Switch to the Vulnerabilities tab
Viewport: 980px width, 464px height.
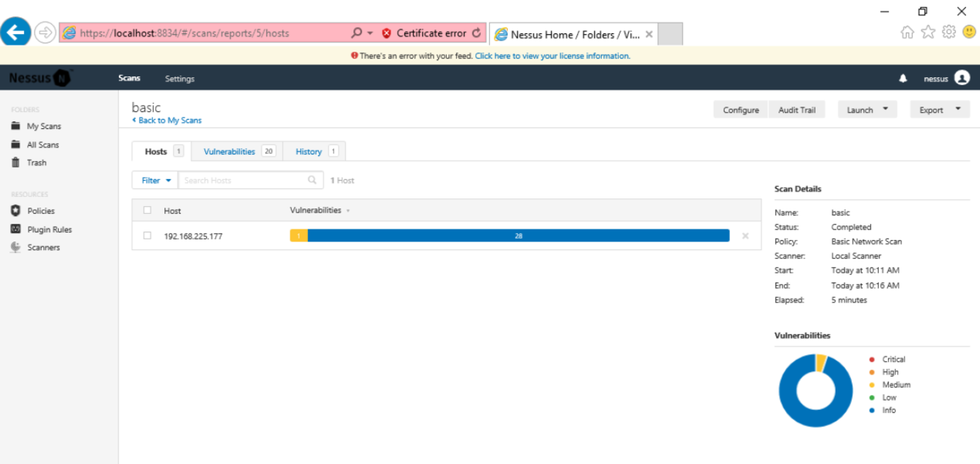(x=238, y=151)
